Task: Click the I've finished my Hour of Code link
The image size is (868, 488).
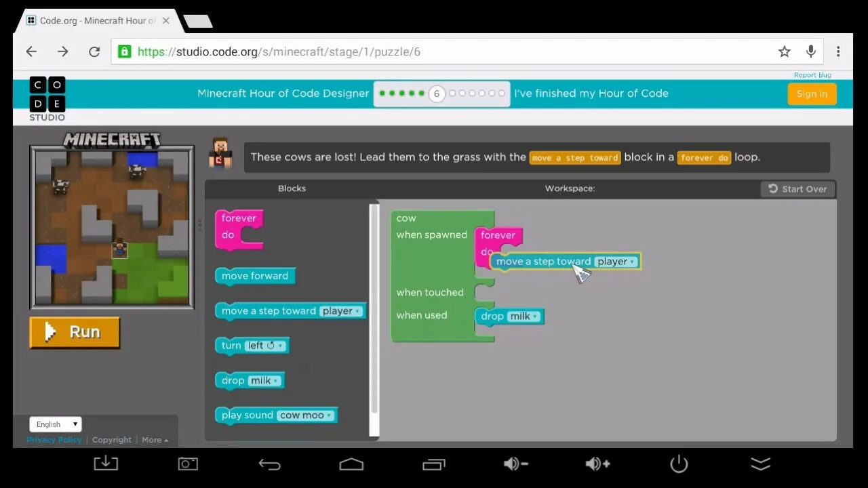Action: [591, 94]
